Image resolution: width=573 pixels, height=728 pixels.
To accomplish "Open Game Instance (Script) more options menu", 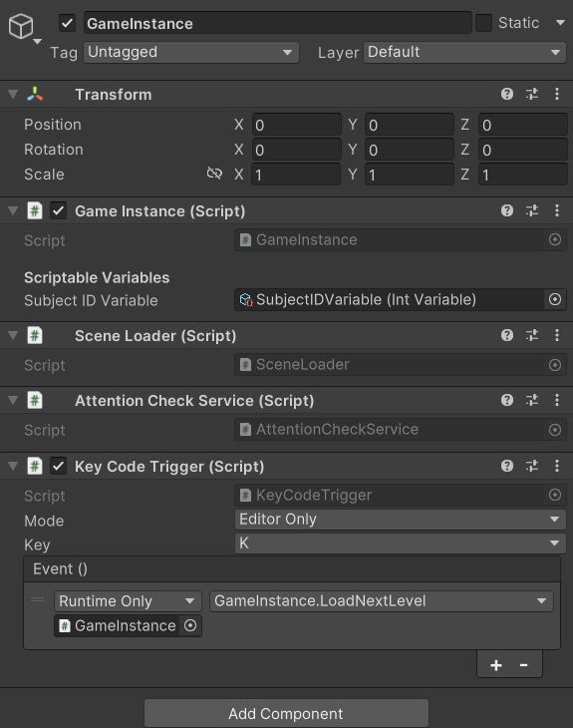I will [557, 210].
